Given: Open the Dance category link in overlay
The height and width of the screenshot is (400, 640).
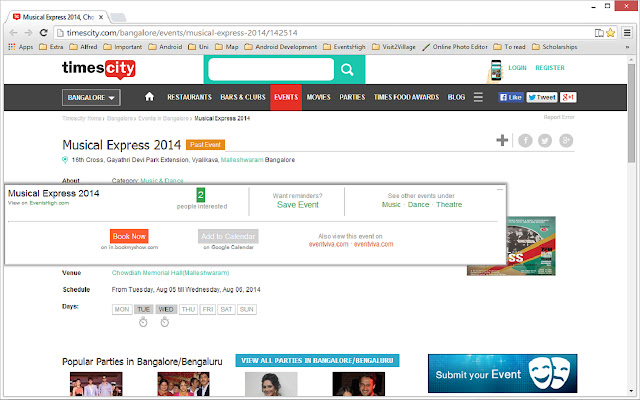Looking at the screenshot, I should tap(418, 204).
